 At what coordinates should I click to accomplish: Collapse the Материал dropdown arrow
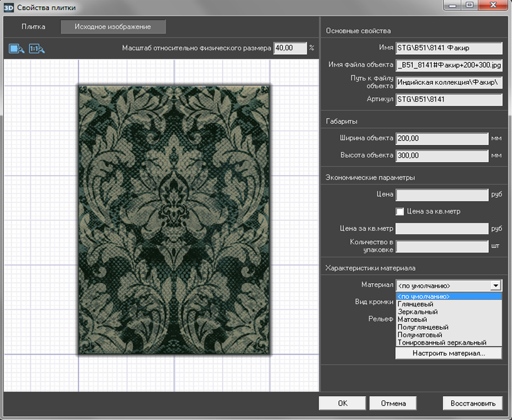point(496,285)
